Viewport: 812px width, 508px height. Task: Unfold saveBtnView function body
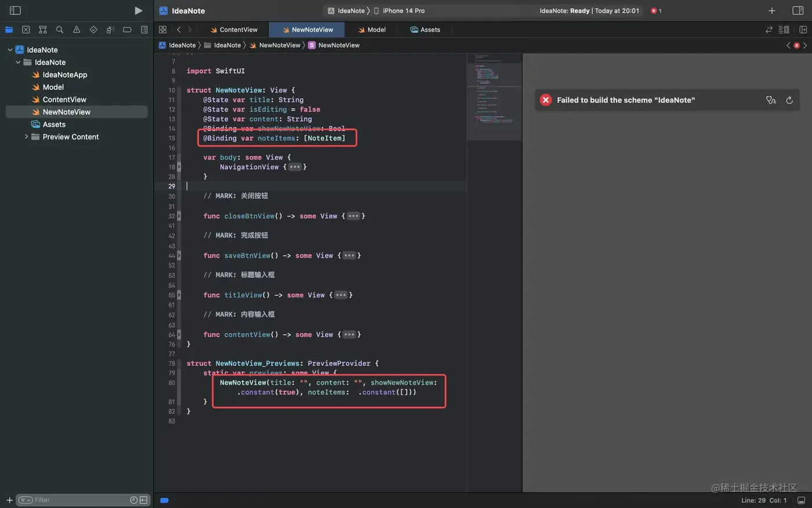click(349, 255)
